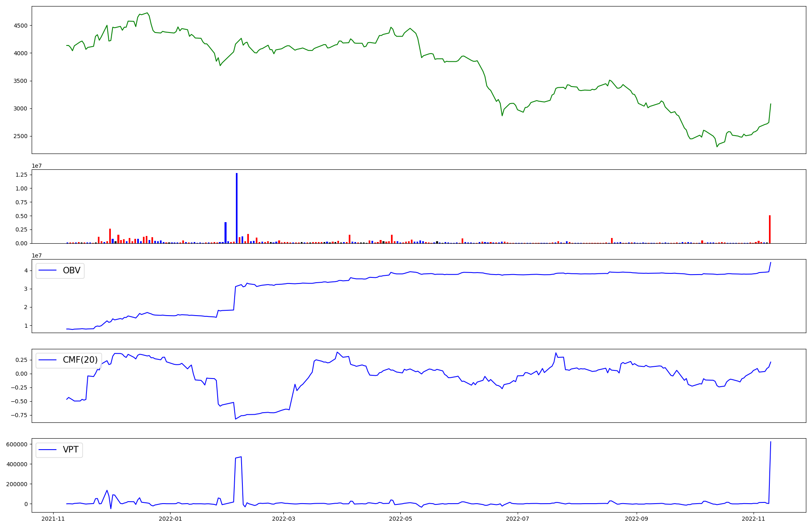Click the 1e7 exponent label above volume chart

point(37,166)
